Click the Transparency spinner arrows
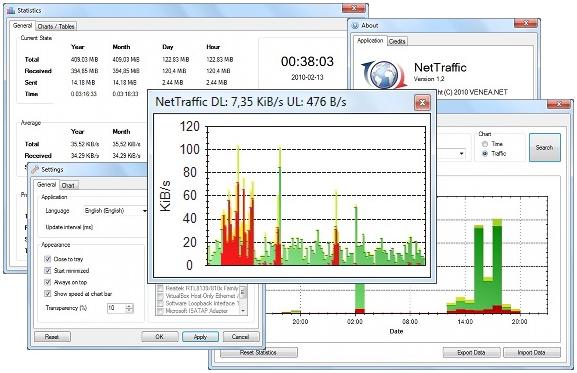The height and width of the screenshot is (373, 577). (x=129, y=308)
